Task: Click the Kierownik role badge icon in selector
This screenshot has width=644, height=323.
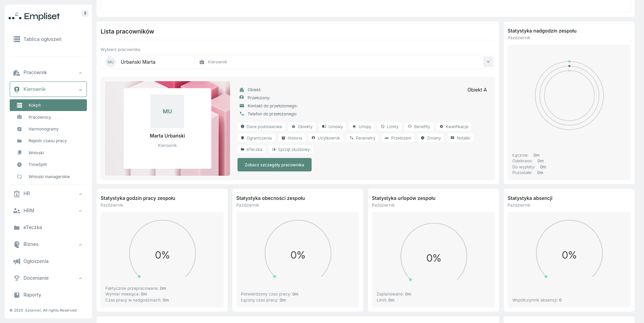Action: (202, 62)
